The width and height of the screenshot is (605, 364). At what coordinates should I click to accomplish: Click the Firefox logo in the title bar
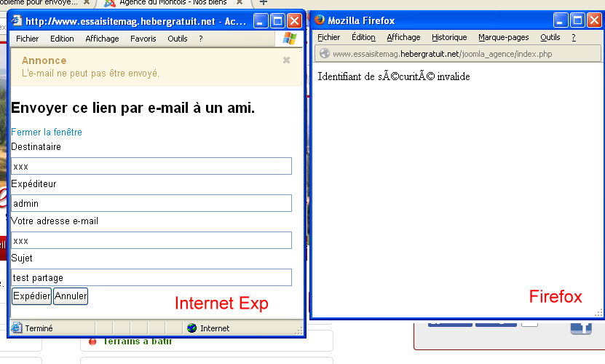coord(320,20)
